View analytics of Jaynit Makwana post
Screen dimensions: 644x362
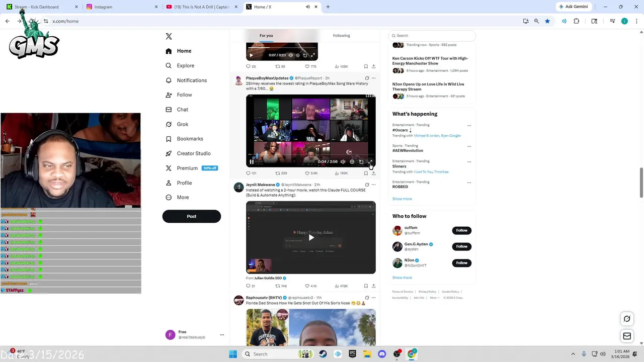(x=341, y=286)
